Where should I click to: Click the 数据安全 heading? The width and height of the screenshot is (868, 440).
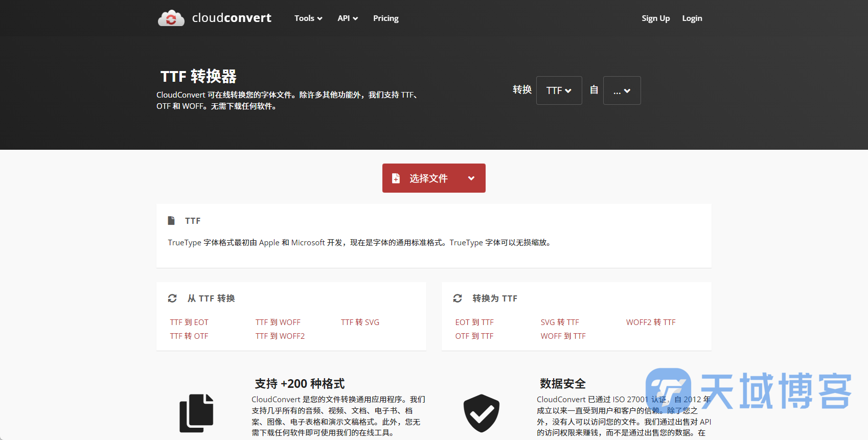point(563,384)
